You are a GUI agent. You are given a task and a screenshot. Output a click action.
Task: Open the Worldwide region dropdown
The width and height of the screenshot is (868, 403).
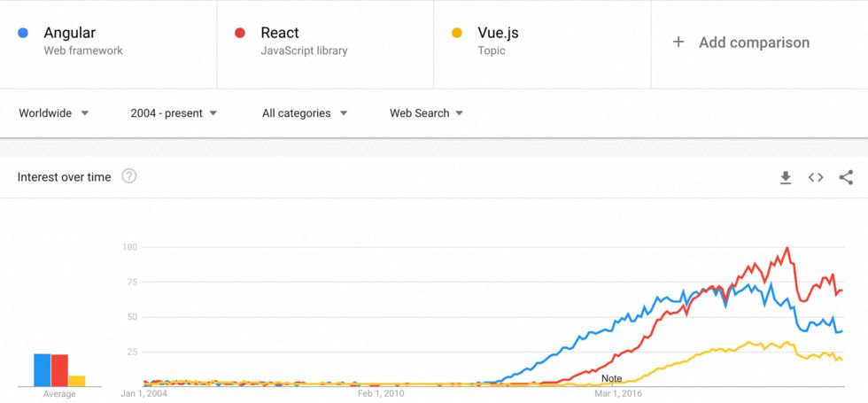54,113
